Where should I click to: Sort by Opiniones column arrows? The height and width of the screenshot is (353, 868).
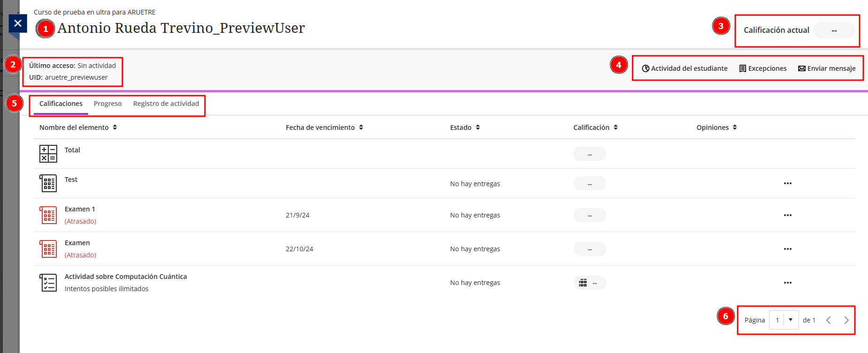(x=734, y=128)
